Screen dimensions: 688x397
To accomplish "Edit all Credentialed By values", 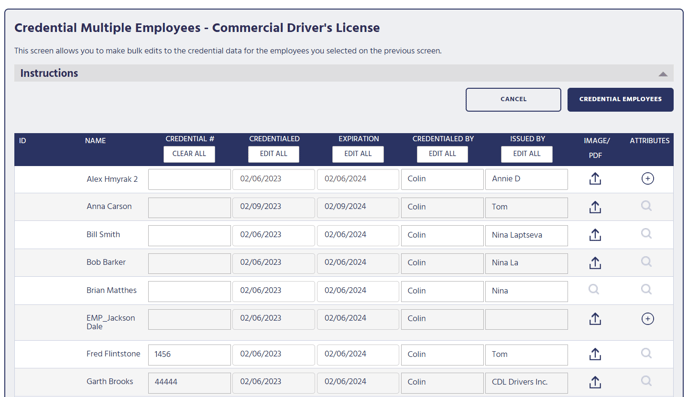I will pyautogui.click(x=442, y=154).
